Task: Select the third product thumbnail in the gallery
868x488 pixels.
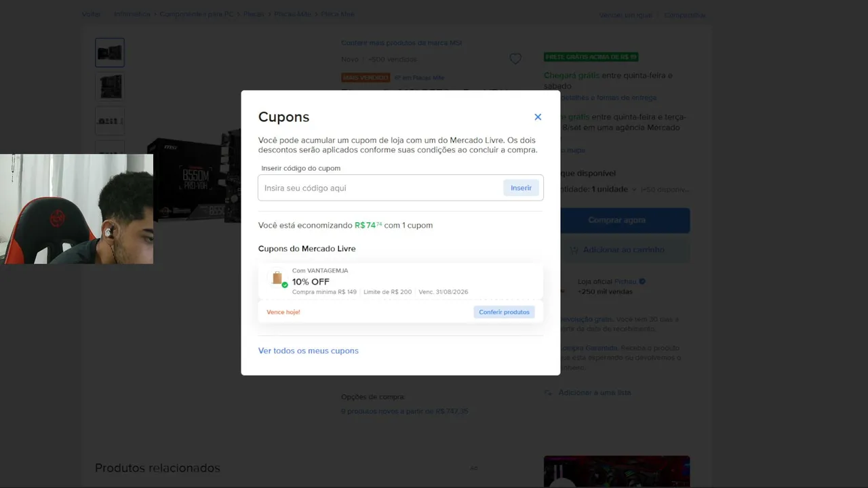Action: 110,121
